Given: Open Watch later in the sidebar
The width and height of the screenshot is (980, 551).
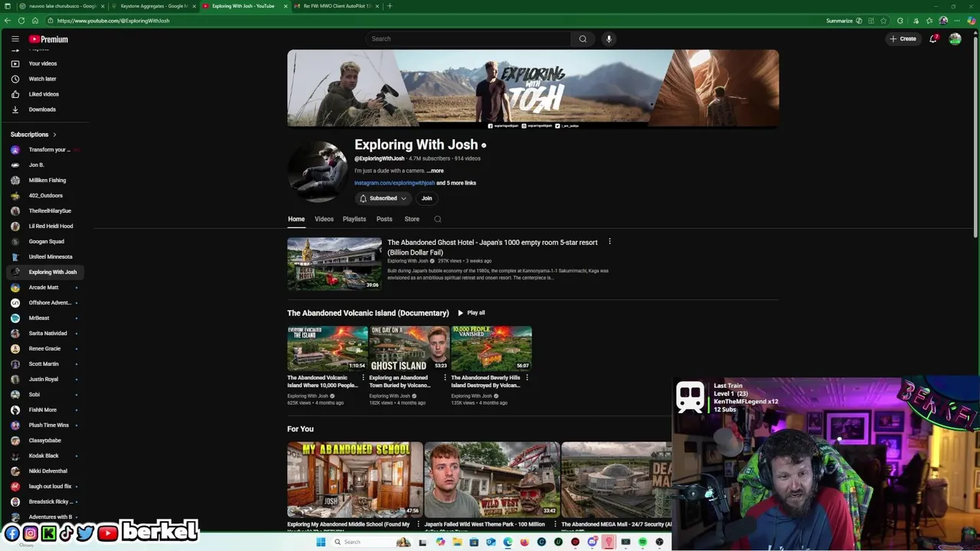Looking at the screenshot, I should (44, 79).
